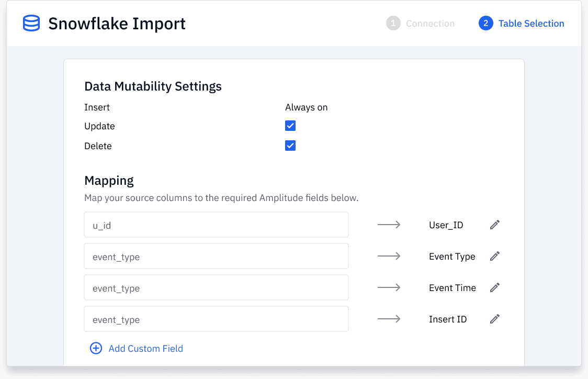Click the u_id source column field
The width and height of the screenshot is (588, 379).
tap(216, 224)
